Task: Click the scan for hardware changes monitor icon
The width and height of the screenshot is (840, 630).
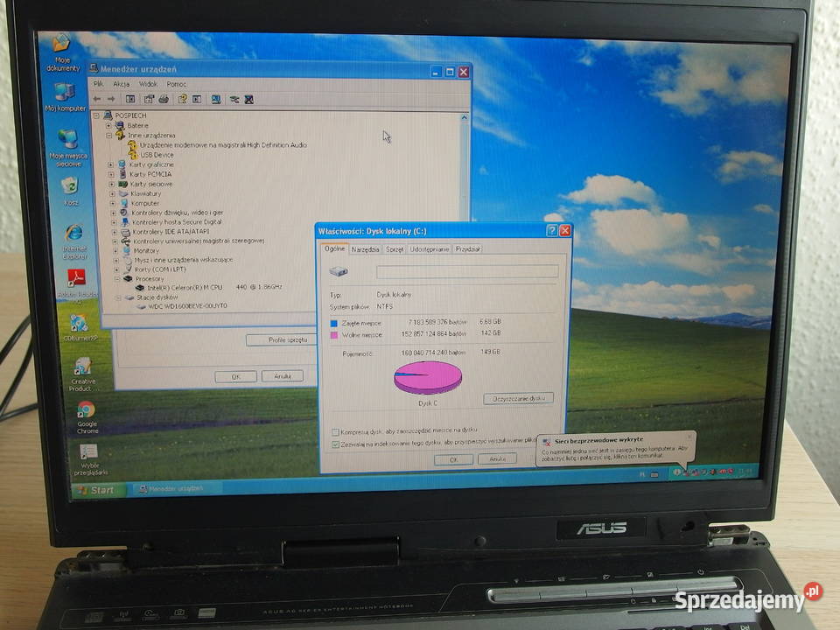Action: tap(216, 99)
